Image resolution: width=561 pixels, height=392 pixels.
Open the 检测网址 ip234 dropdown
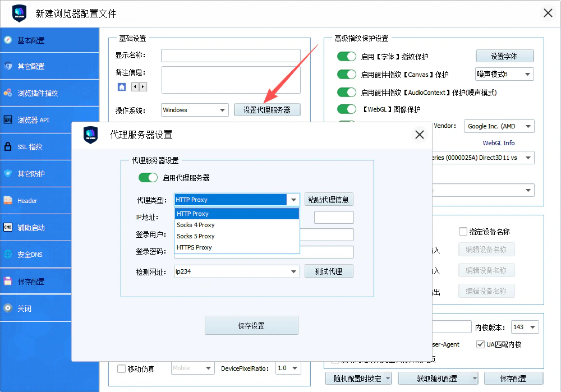[236, 271]
